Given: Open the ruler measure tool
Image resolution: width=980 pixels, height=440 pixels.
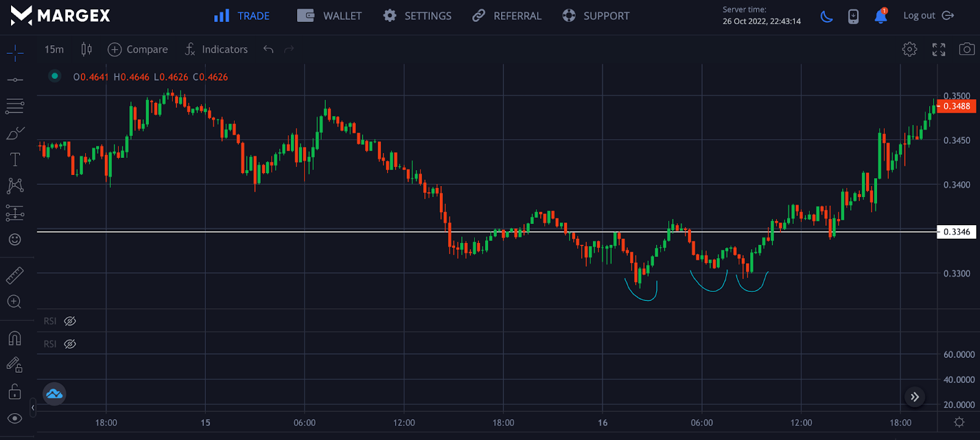Looking at the screenshot, I should pyautogui.click(x=15, y=275).
